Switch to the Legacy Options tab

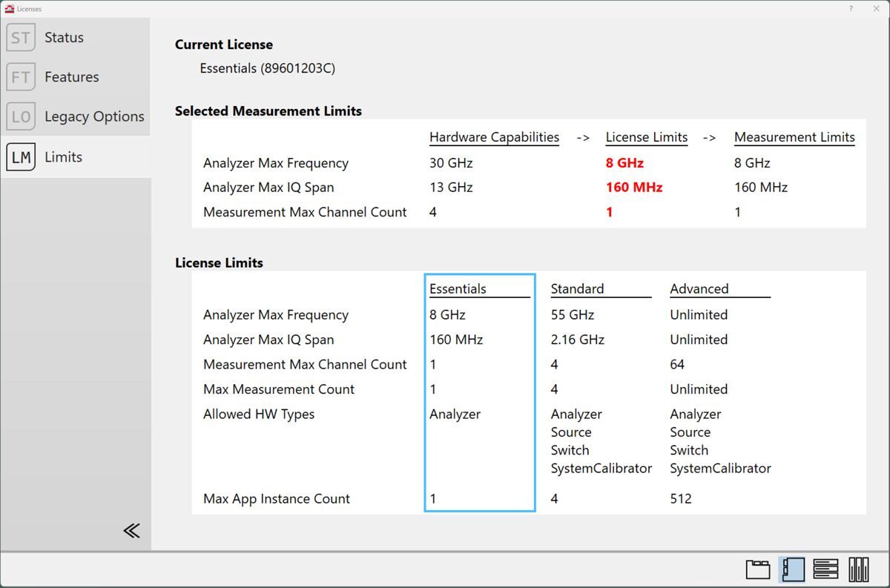click(75, 116)
